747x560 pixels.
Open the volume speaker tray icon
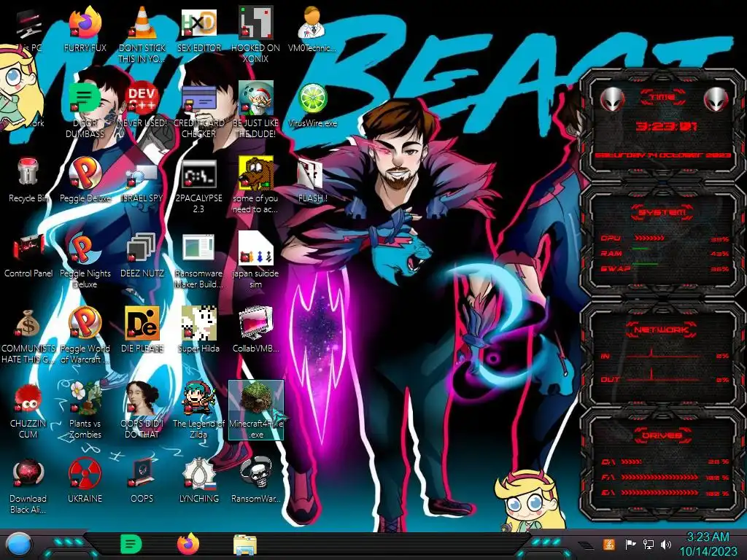[666, 544]
